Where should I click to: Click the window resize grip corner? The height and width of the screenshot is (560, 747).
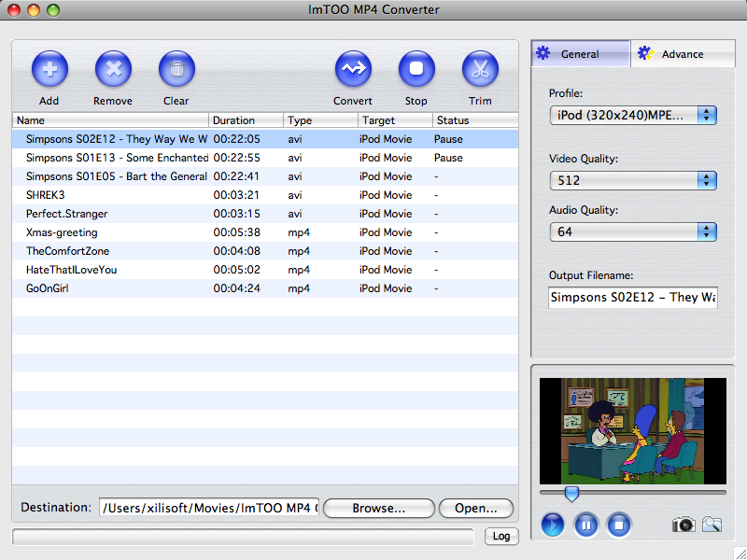[x=740, y=553]
